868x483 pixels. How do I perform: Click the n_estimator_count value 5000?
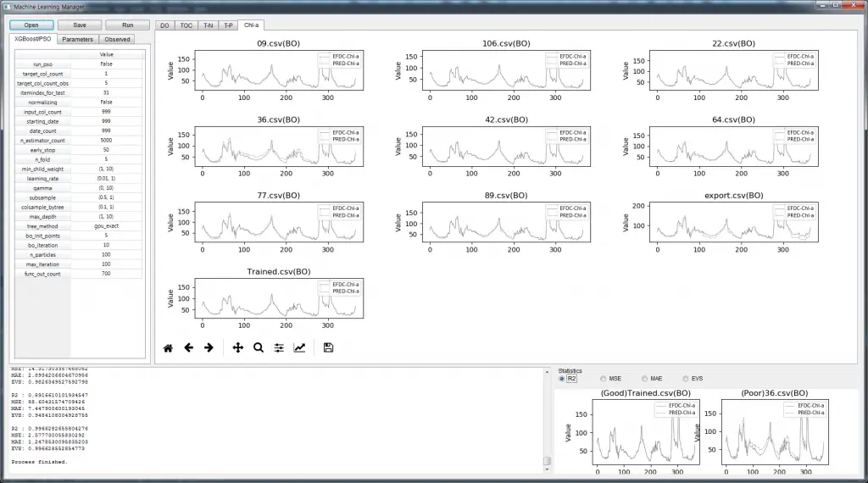(106, 141)
